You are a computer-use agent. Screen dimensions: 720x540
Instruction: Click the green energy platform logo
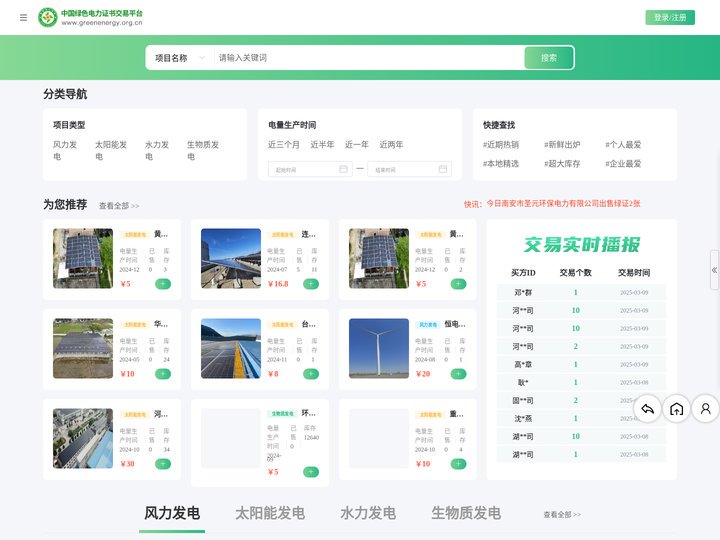click(x=90, y=17)
